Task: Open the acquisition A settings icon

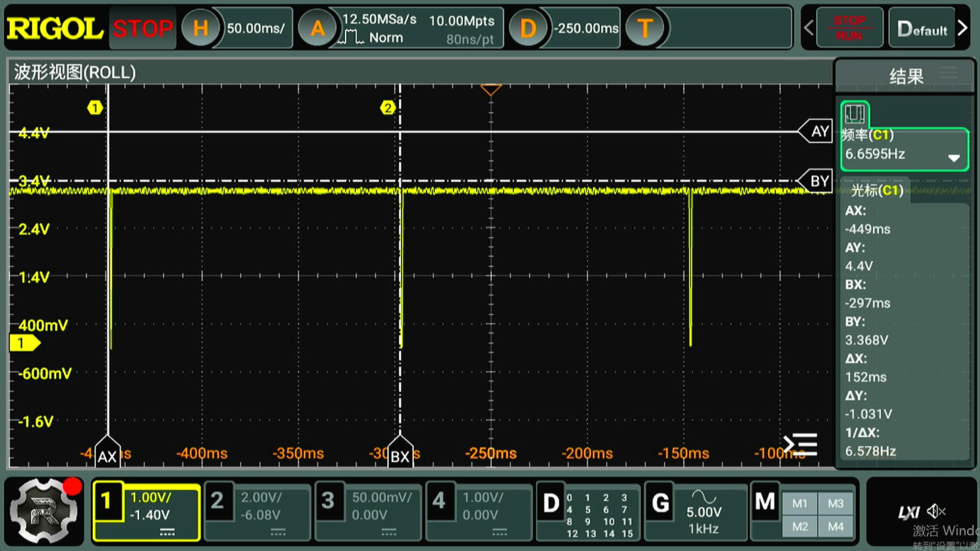Action: click(317, 29)
